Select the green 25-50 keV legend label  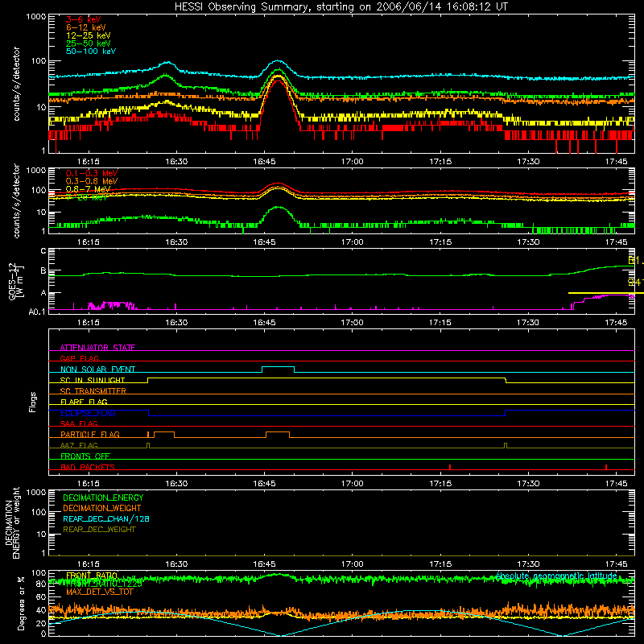[x=89, y=43]
